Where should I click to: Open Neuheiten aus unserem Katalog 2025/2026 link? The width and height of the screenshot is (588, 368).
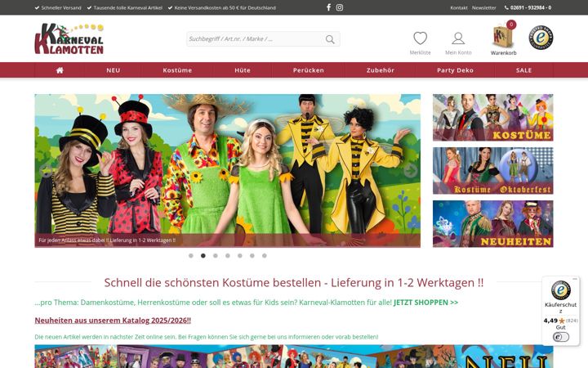[x=113, y=321]
